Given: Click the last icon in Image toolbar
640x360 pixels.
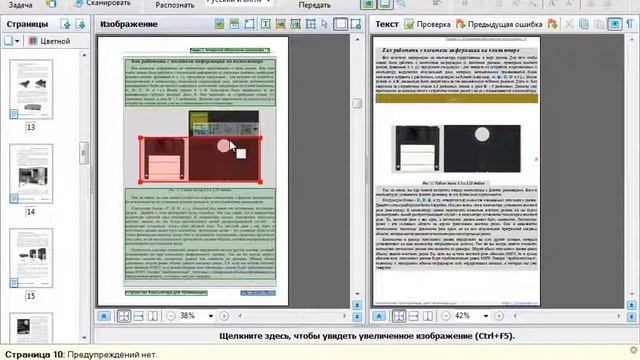Looking at the screenshot, I should tap(356, 24).
